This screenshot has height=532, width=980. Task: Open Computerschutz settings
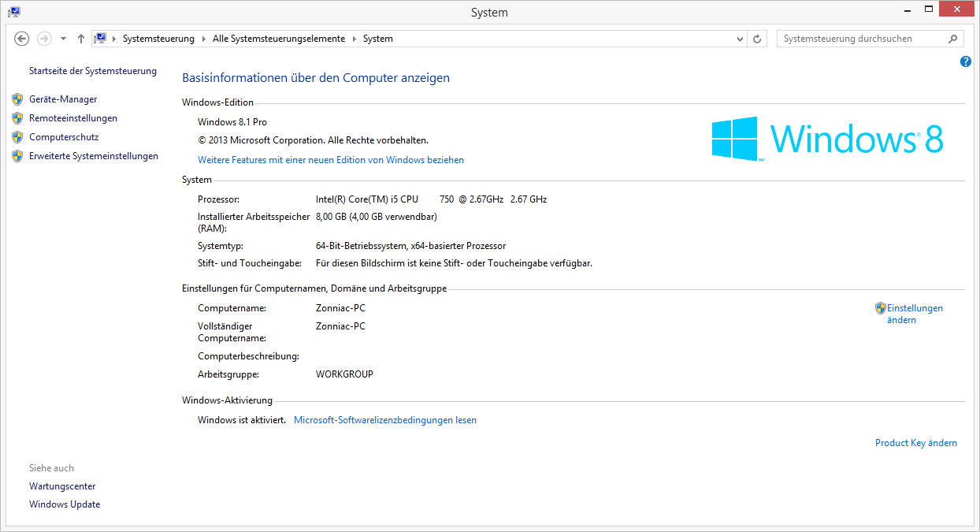[64, 137]
